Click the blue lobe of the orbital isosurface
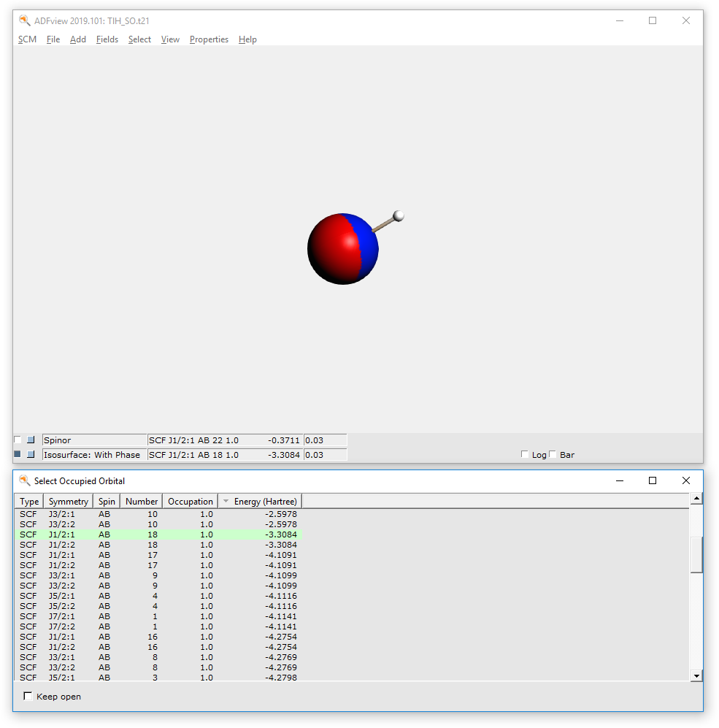The height and width of the screenshot is (728, 719). click(368, 246)
